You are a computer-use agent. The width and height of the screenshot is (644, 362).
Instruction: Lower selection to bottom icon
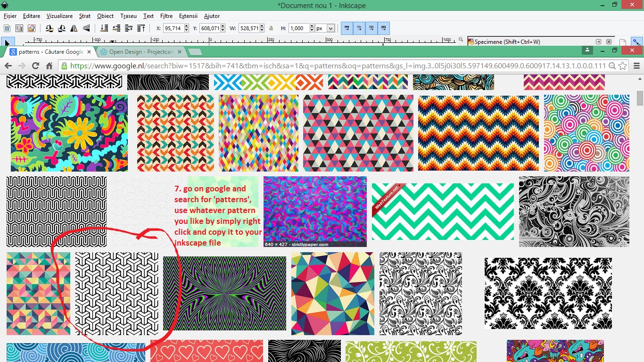(104, 28)
